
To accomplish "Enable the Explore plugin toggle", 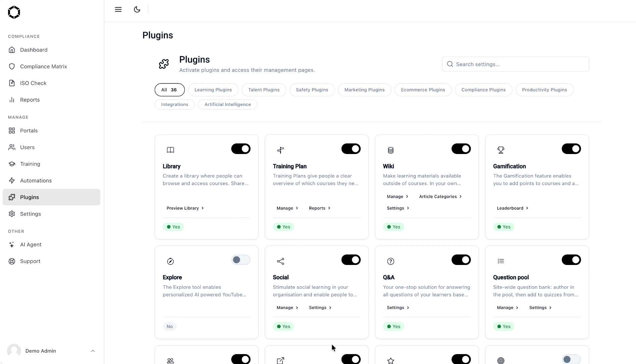I will pos(241,260).
